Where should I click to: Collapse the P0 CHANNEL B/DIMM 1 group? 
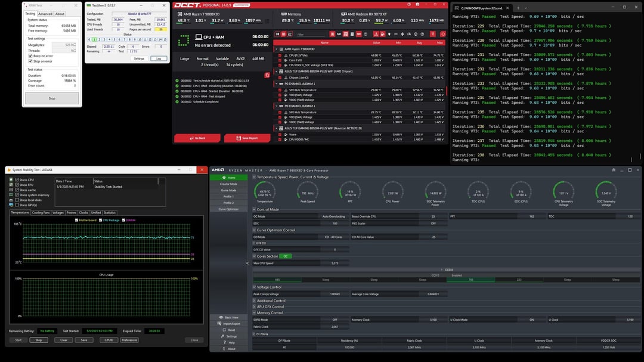point(277,106)
